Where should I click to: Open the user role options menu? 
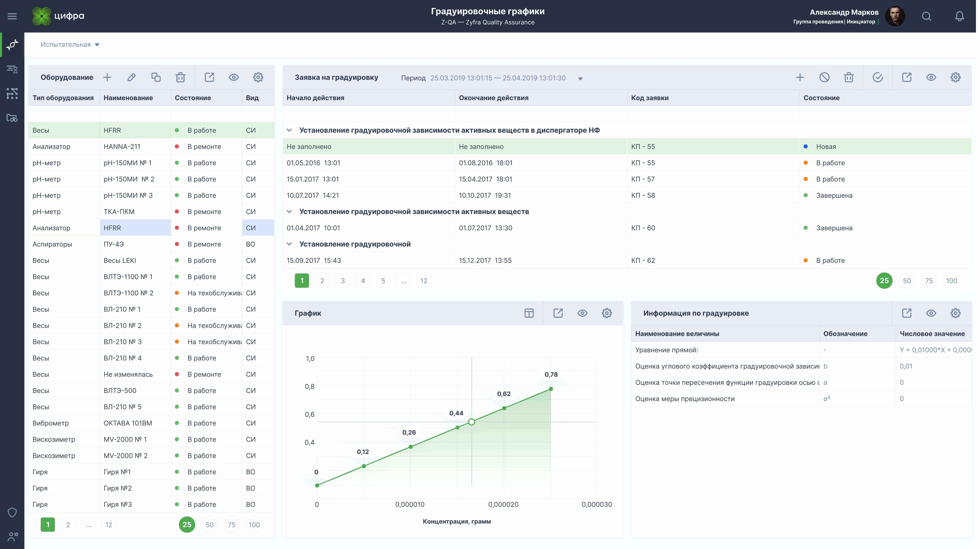(x=878, y=22)
